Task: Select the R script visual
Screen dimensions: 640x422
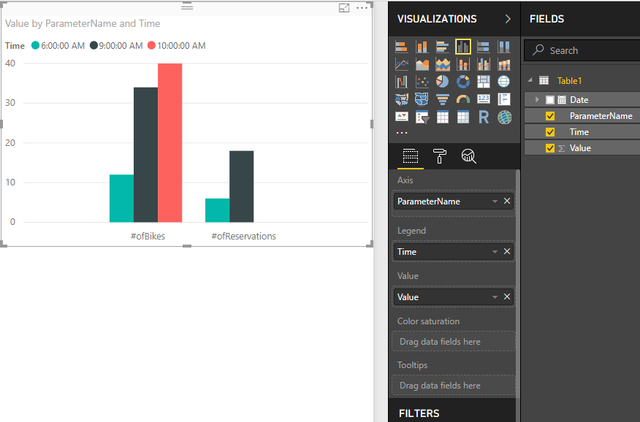Action: 483,117
